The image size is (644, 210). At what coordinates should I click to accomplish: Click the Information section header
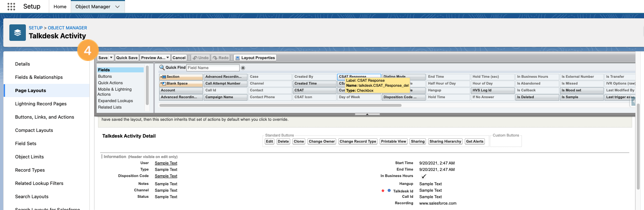pos(140,157)
